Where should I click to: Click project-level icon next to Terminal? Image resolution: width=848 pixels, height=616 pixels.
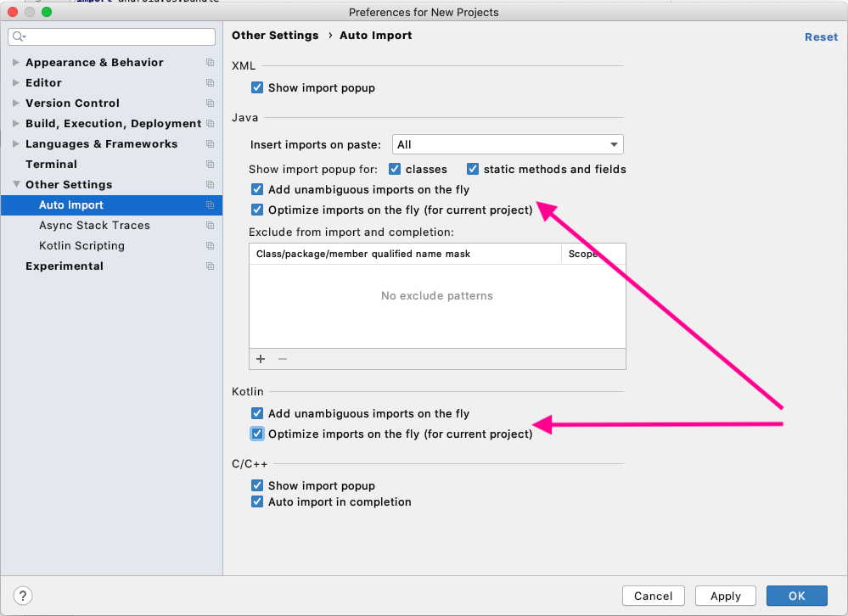point(210,165)
